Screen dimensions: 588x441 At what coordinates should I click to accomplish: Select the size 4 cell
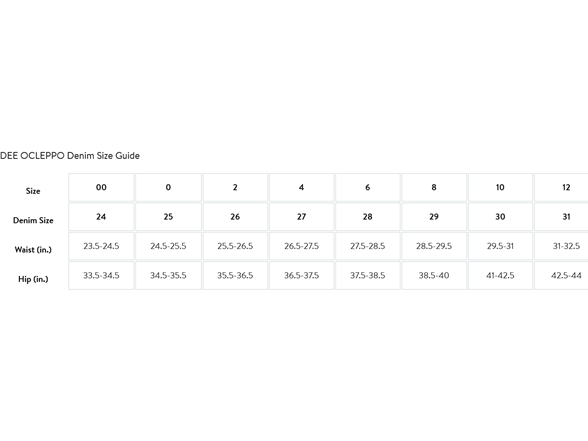pos(302,187)
